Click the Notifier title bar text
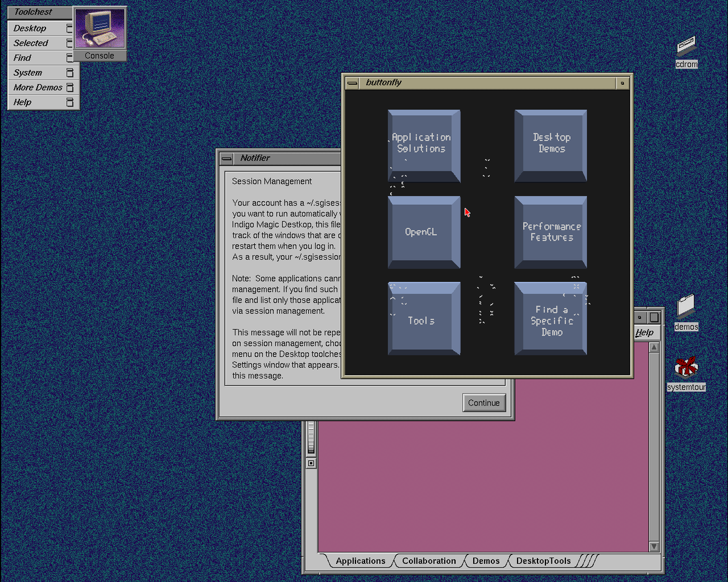 pyautogui.click(x=255, y=158)
